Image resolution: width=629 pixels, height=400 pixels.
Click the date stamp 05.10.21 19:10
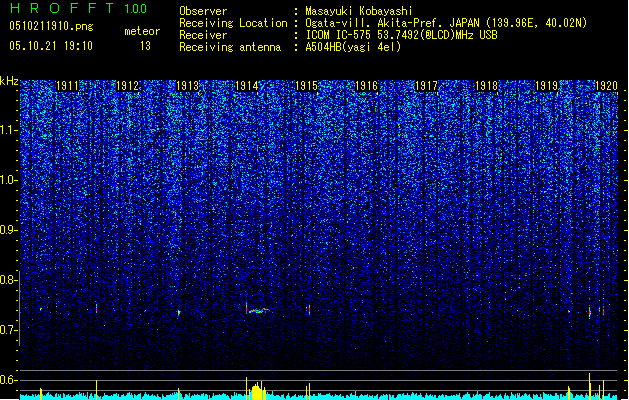(x=51, y=46)
